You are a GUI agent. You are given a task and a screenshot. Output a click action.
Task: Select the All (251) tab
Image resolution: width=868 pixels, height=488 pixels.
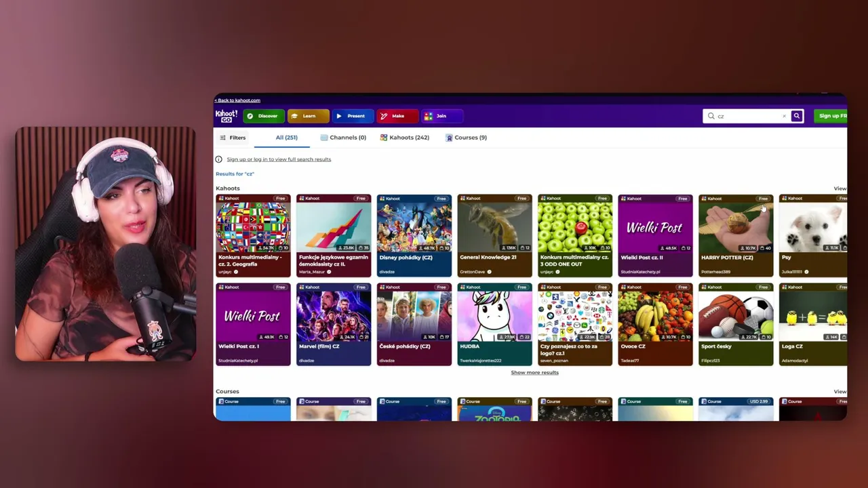pos(286,138)
